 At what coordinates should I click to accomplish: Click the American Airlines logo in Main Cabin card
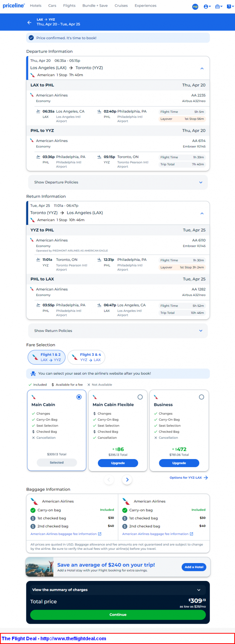(34, 397)
